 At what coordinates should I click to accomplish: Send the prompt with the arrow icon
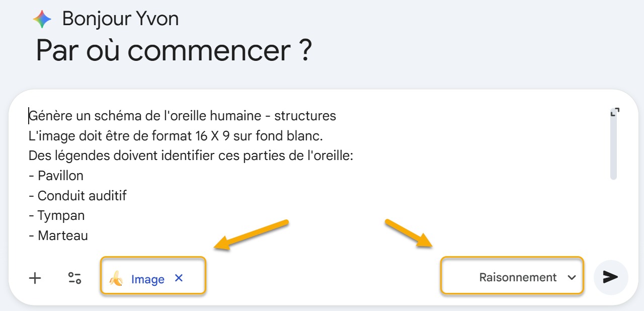[x=610, y=276]
